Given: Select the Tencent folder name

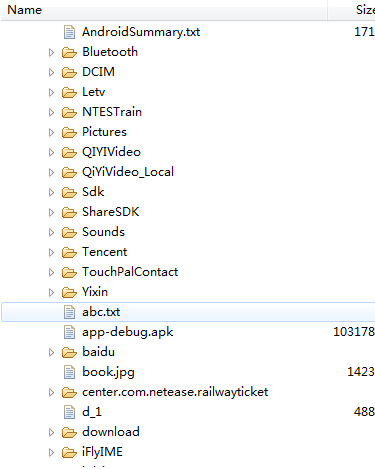Looking at the screenshot, I should tap(105, 252).
